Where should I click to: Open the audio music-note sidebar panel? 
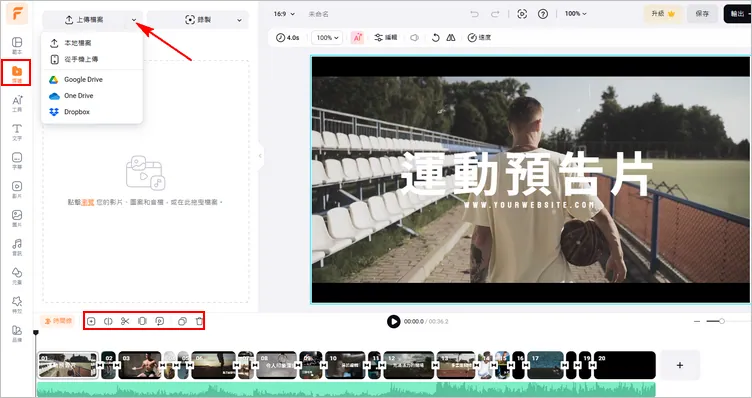(17, 247)
